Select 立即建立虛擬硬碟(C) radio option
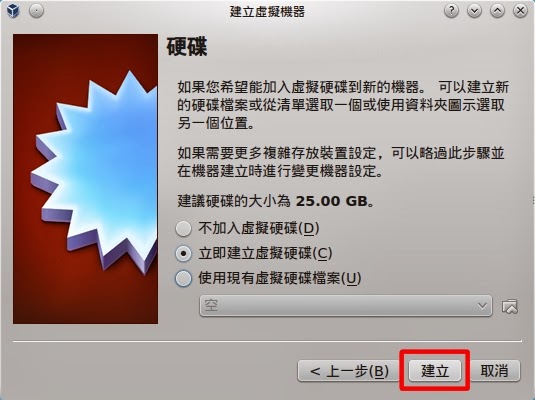Image resolution: width=535 pixels, height=400 pixels. click(x=184, y=254)
